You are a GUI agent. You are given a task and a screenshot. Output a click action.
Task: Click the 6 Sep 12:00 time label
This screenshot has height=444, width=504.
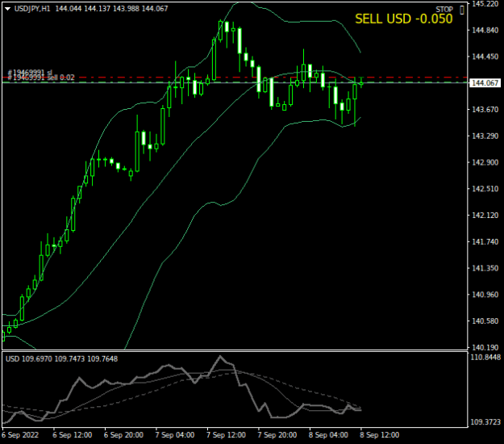pyautogui.click(x=73, y=435)
